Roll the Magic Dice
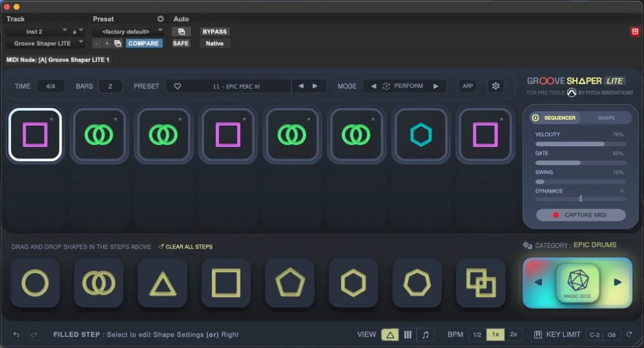 [x=577, y=283]
